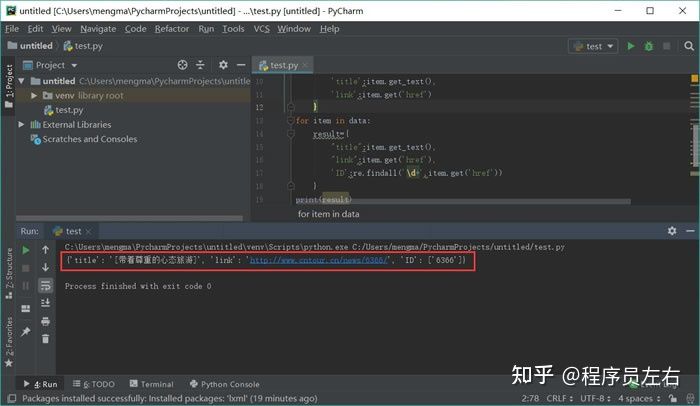Open the Navigate menu
Image resolution: width=700 pixels, height=406 pixels.
[98, 29]
